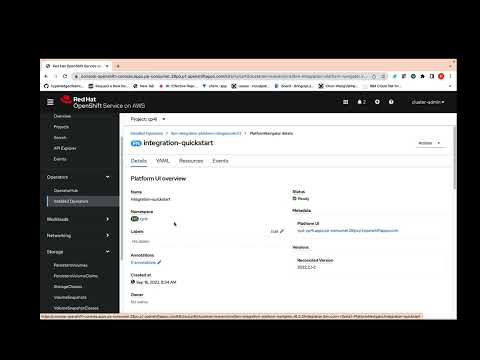Click the Red Hat OpenShift logo
Screen dimensions: 480x360
pos(103,102)
